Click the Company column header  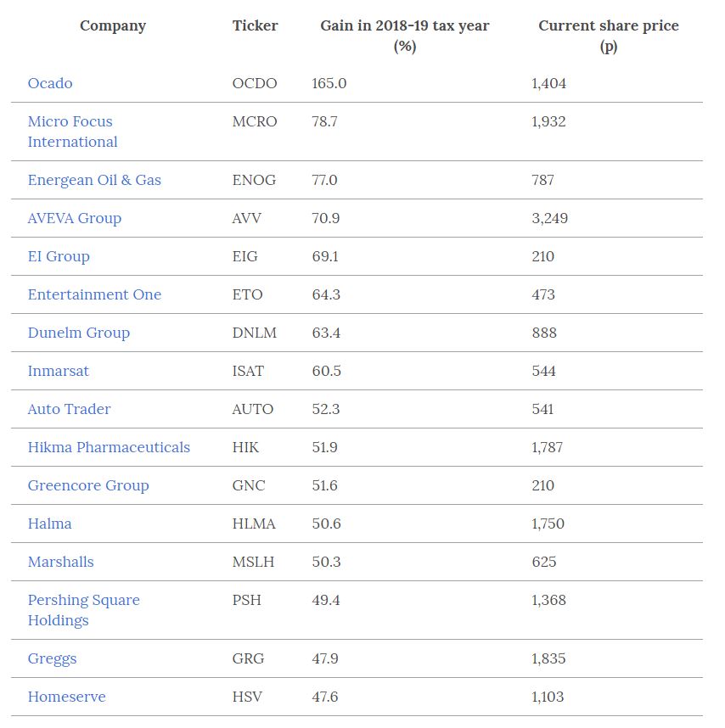click(x=113, y=25)
